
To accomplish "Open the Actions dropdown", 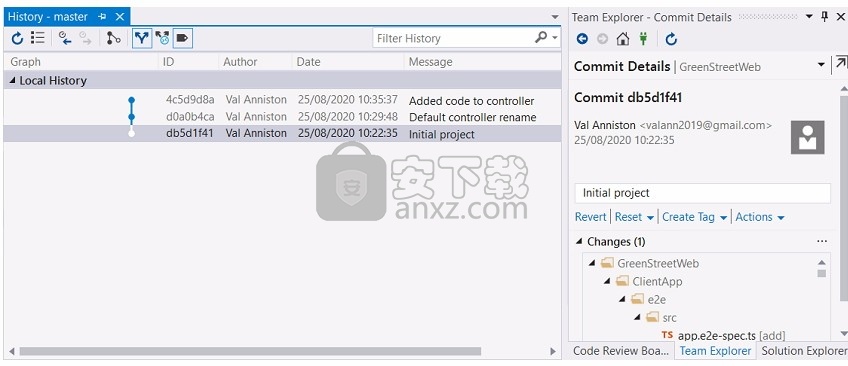I will [x=760, y=217].
